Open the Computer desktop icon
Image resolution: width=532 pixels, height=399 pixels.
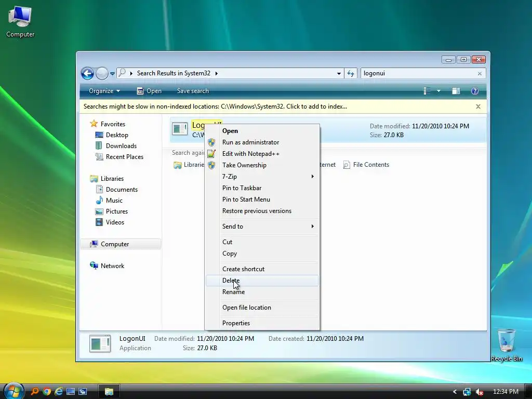[20, 22]
